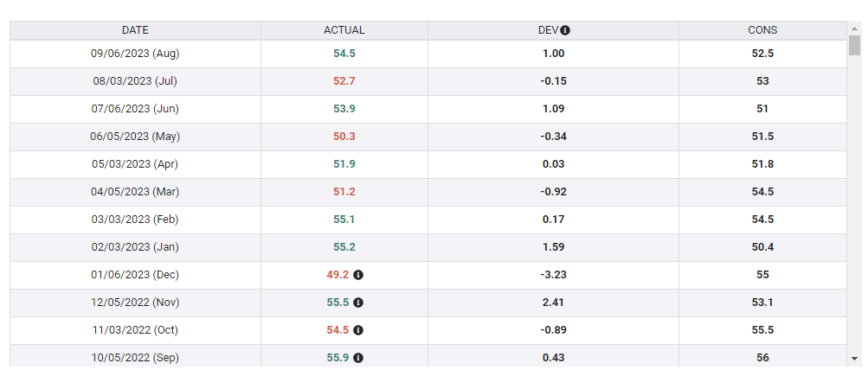This screenshot has height=376, width=868.
Task: Click the CONS column header
Action: (762, 30)
